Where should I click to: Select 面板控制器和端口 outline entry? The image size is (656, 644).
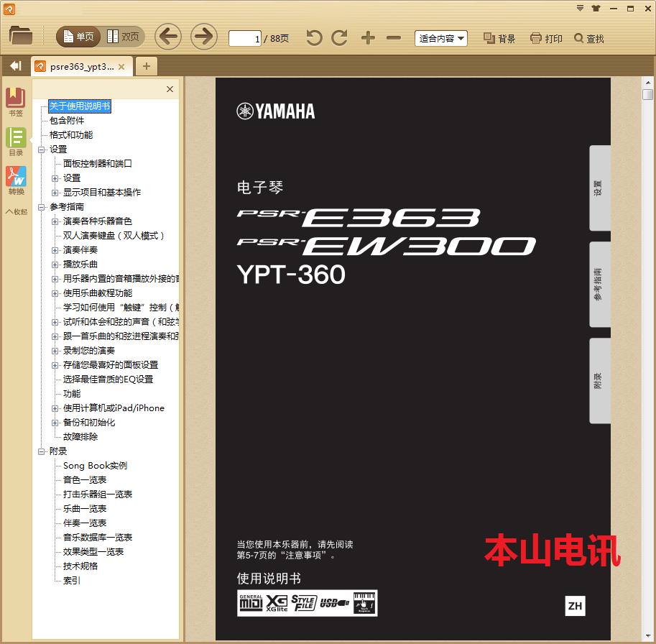tap(98, 164)
